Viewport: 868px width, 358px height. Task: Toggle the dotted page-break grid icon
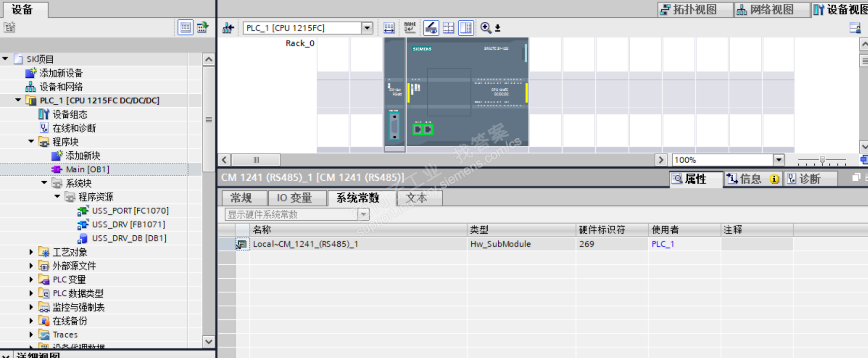(448, 28)
